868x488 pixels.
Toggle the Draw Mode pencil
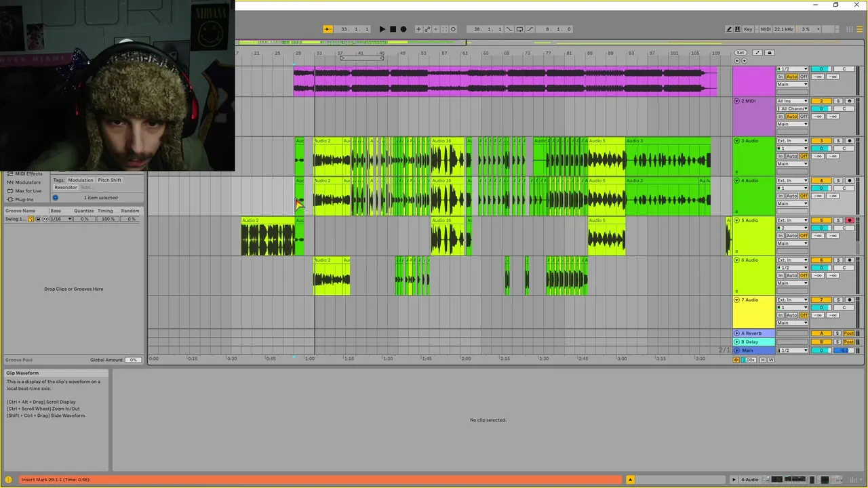coord(729,29)
